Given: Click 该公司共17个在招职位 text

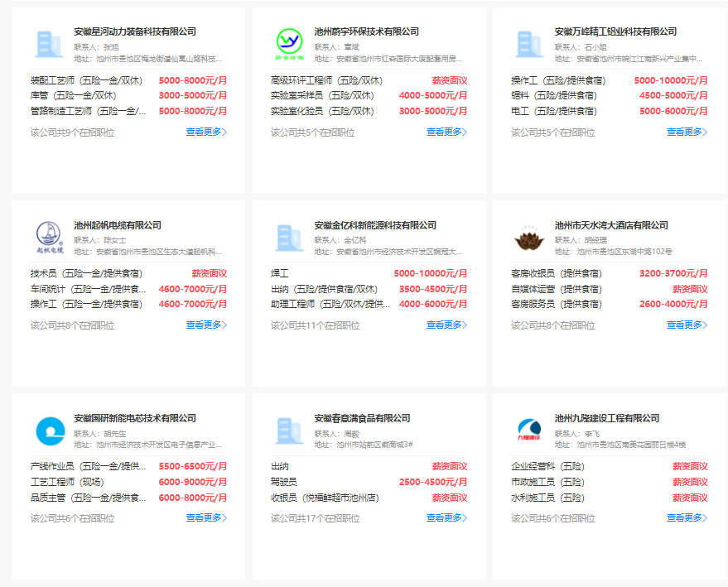Looking at the screenshot, I should [x=316, y=518].
